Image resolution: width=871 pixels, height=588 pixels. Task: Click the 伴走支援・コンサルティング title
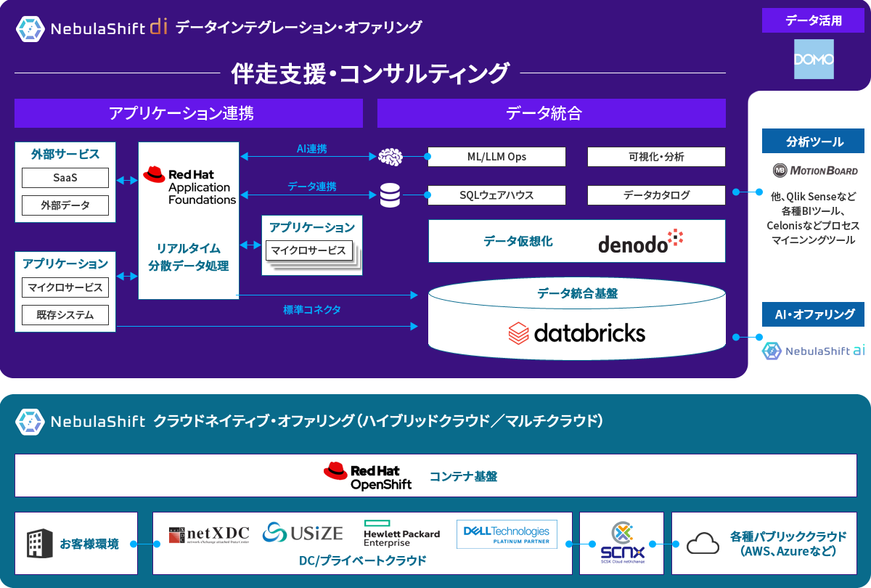pos(370,73)
